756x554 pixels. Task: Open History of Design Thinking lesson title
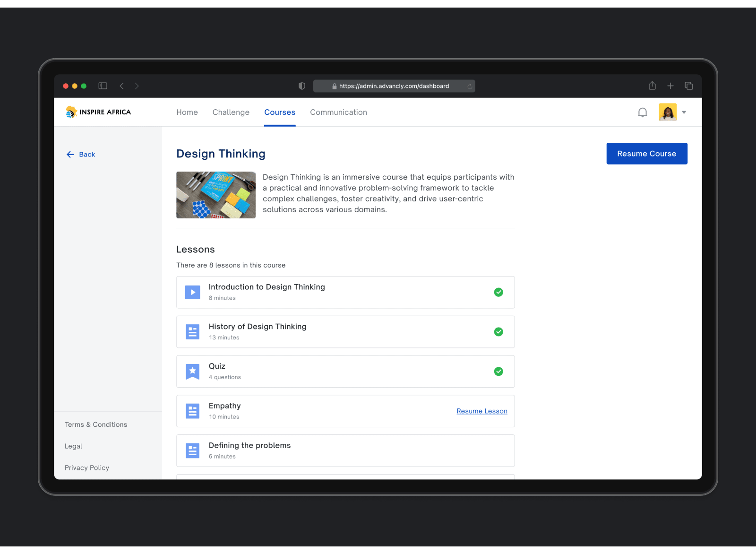tap(258, 327)
